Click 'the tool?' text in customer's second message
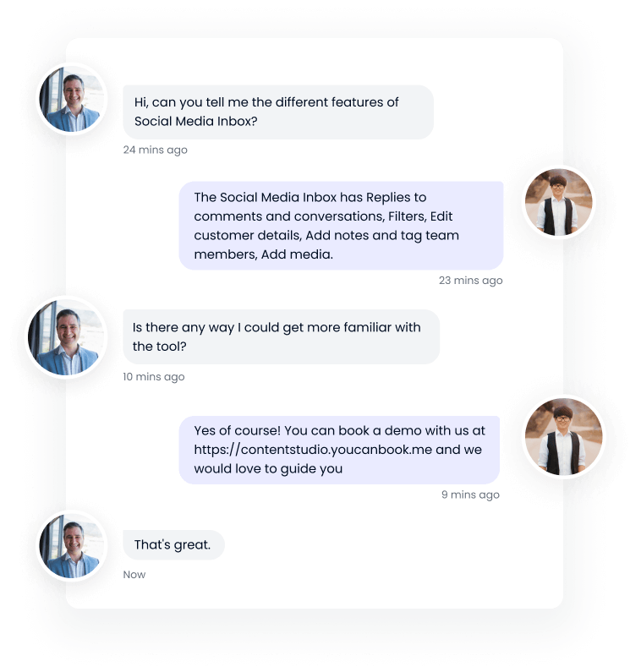This screenshot has width=641, height=672. tap(159, 347)
